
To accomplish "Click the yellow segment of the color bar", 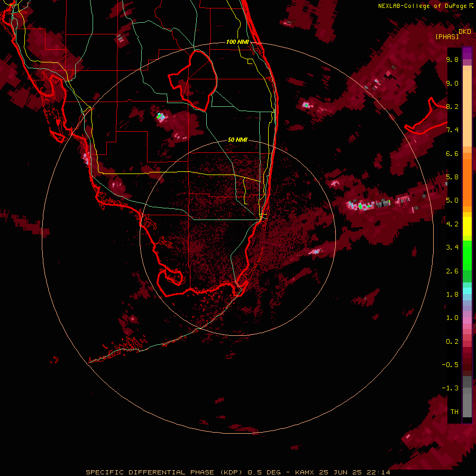I will [x=467, y=226].
